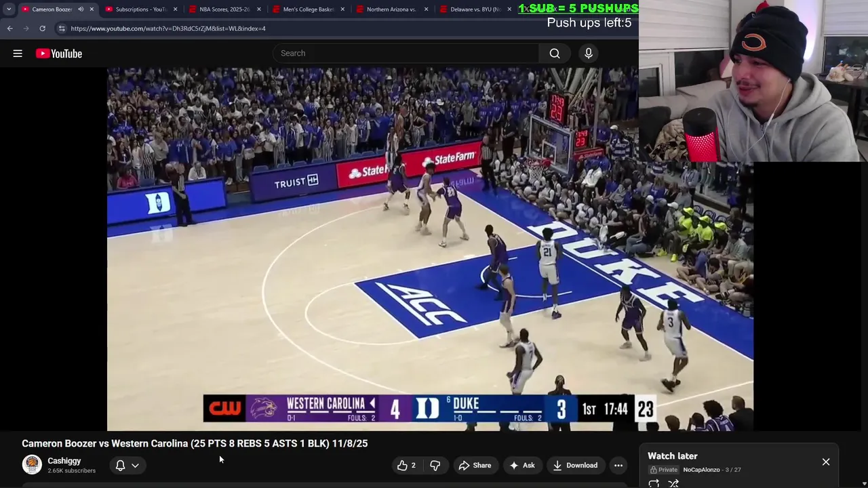The height and width of the screenshot is (488, 868).
Task: Close the Northern Arizona vs. tab
Action: [x=426, y=9]
